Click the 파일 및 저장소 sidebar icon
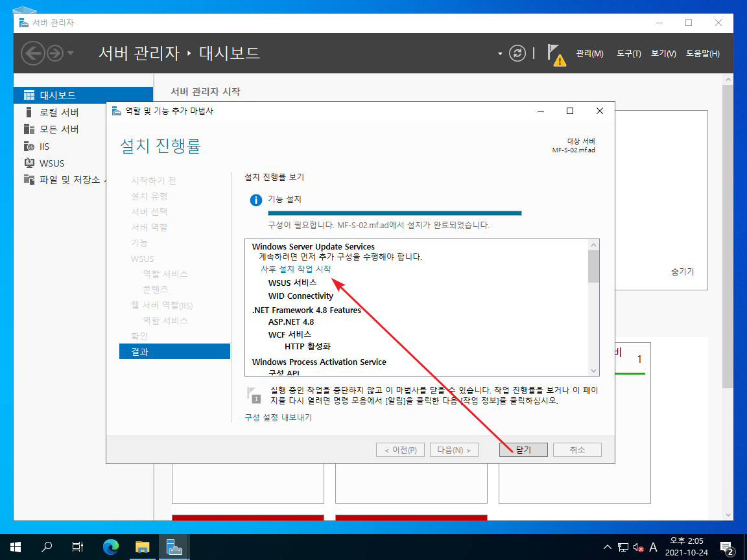The image size is (747, 560). tap(29, 180)
